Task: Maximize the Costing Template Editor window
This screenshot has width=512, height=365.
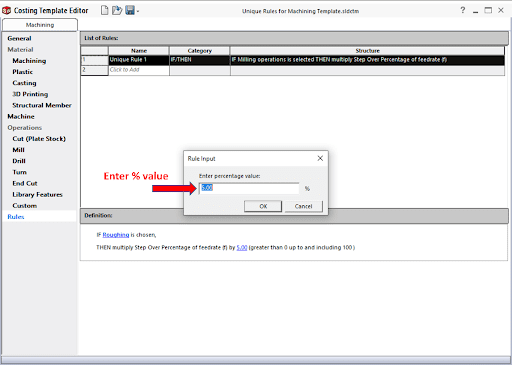Action: [x=488, y=10]
